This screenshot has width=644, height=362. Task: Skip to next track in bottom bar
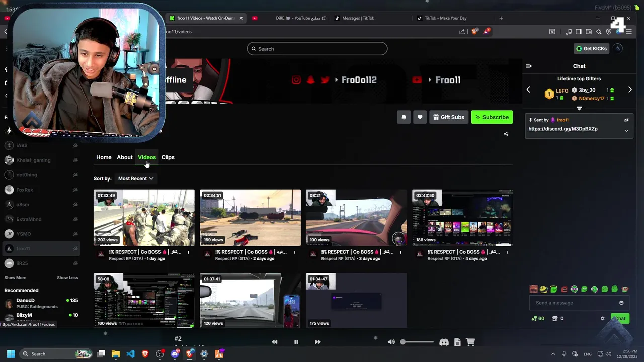coord(317,342)
